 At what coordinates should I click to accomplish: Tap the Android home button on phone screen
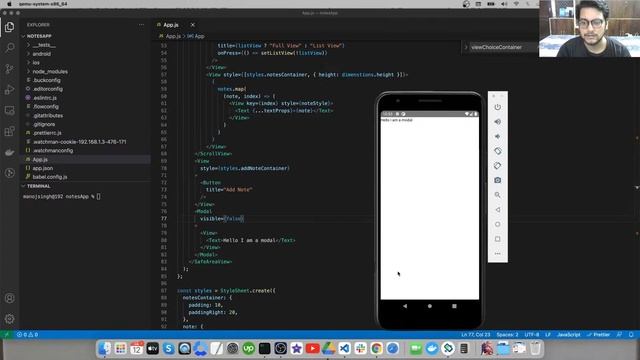coord(430,306)
